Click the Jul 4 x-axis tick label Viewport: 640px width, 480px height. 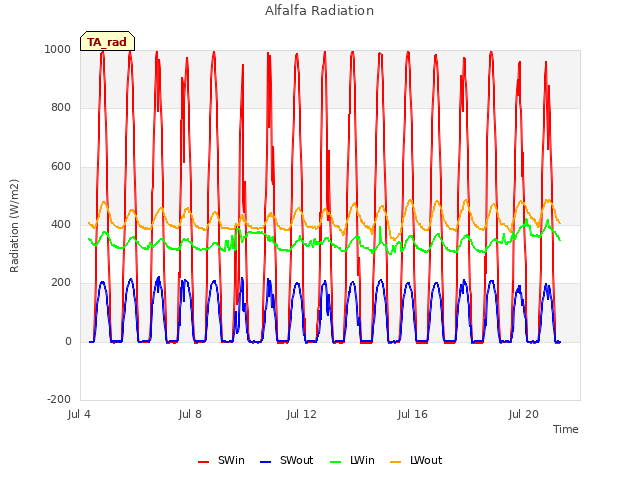79,414
